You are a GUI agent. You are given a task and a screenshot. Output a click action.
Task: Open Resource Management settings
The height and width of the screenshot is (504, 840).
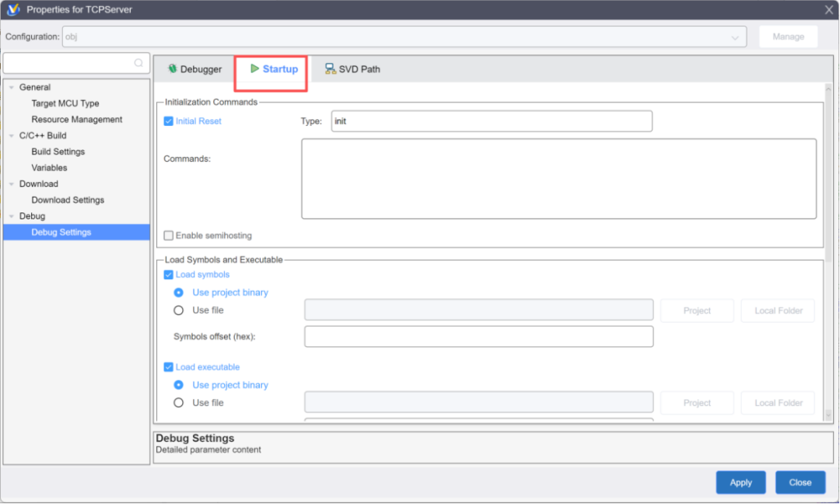[x=76, y=120]
